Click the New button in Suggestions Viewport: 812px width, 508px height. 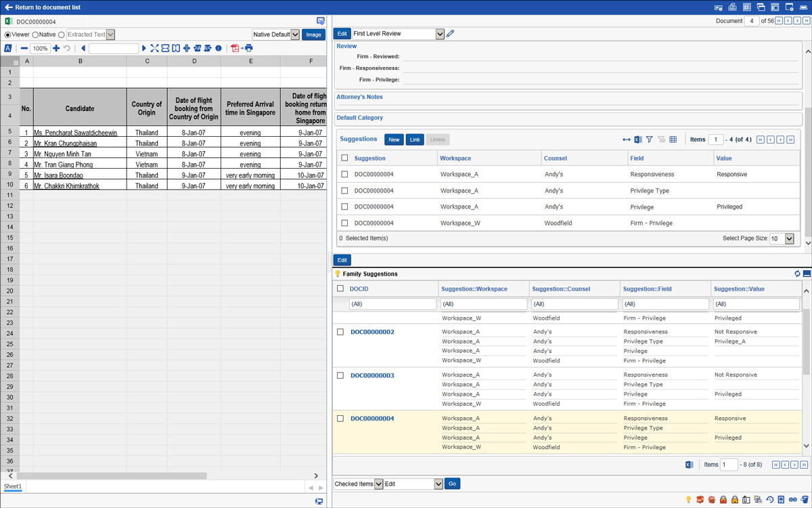[394, 140]
